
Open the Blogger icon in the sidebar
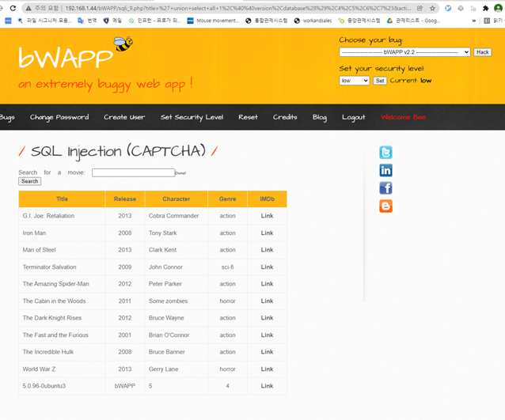pyautogui.click(x=385, y=206)
